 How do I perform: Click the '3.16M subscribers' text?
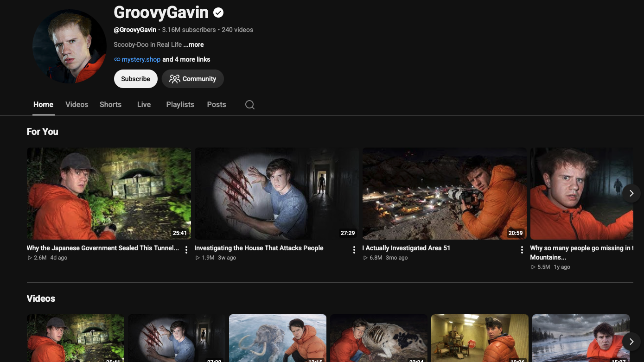pos(189,30)
